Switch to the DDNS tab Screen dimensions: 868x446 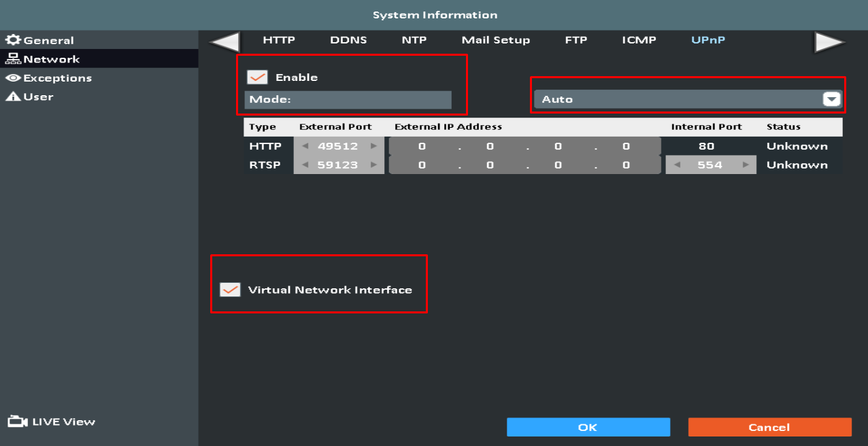coord(348,40)
